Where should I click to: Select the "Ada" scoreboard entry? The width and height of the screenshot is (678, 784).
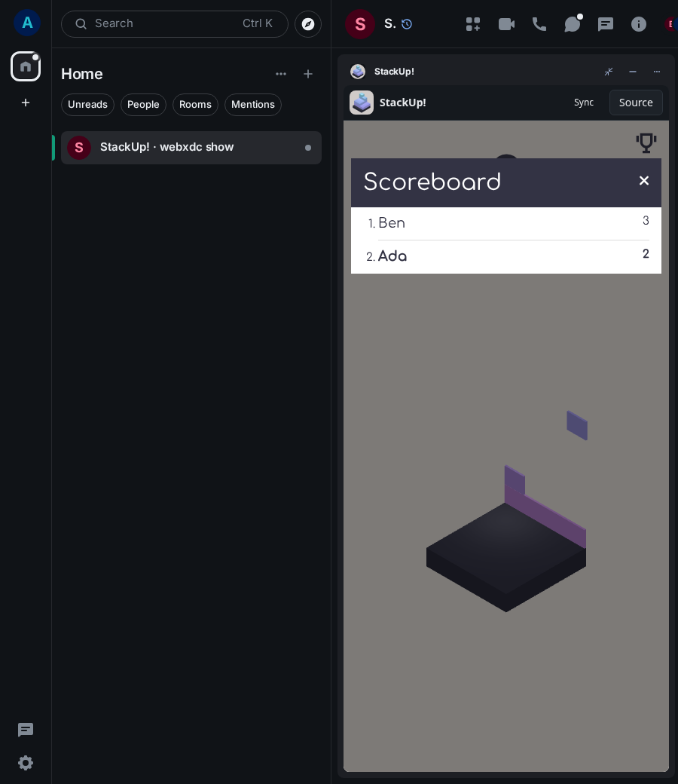point(506,256)
